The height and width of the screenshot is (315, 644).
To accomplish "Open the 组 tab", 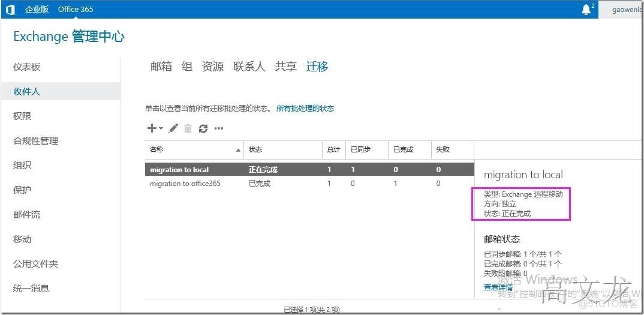I will [187, 66].
